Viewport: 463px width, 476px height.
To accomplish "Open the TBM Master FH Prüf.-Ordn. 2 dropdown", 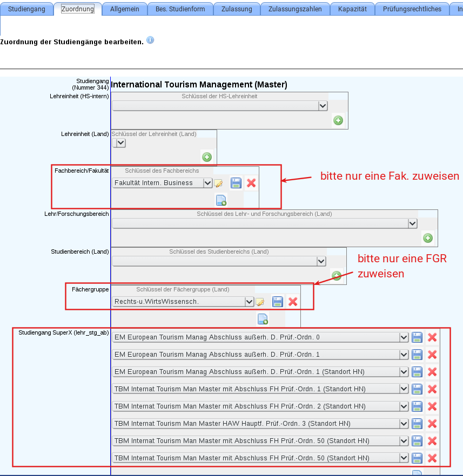I will (x=260, y=406).
